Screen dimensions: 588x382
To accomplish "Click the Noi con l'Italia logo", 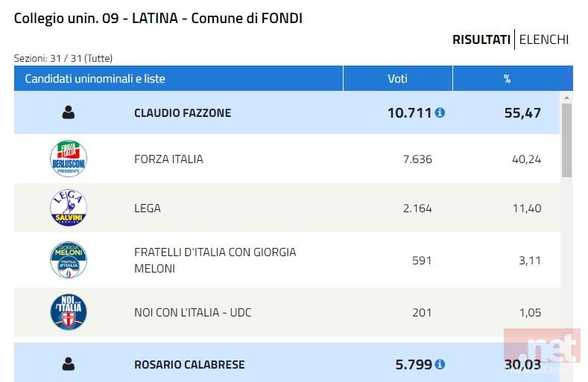I will pyautogui.click(x=69, y=313).
